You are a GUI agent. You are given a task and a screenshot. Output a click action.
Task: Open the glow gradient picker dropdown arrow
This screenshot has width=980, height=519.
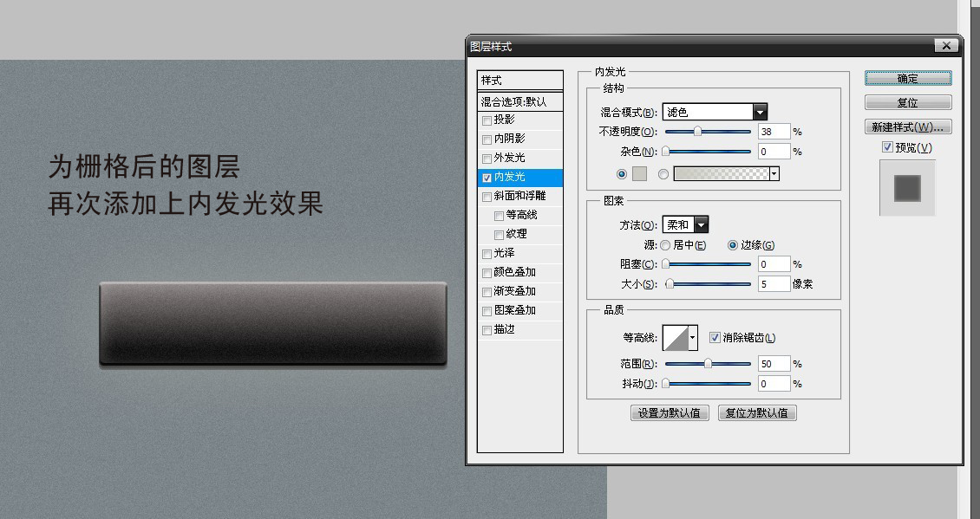(774, 174)
